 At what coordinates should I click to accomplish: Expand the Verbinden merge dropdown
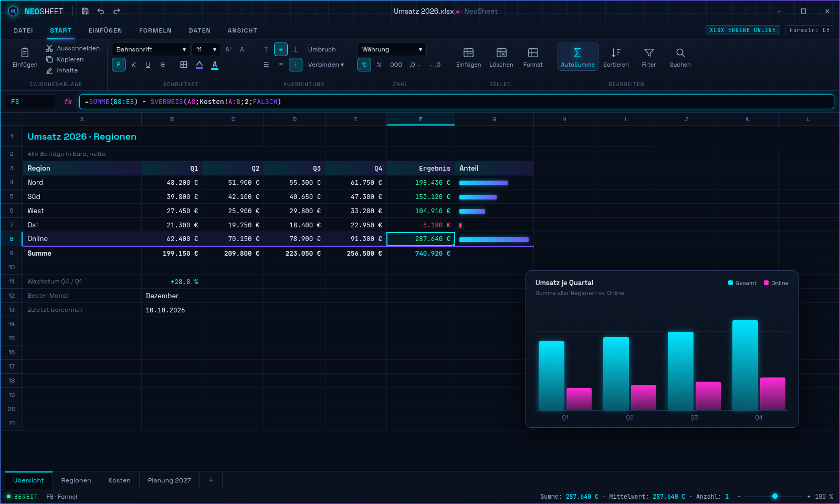[x=326, y=65]
